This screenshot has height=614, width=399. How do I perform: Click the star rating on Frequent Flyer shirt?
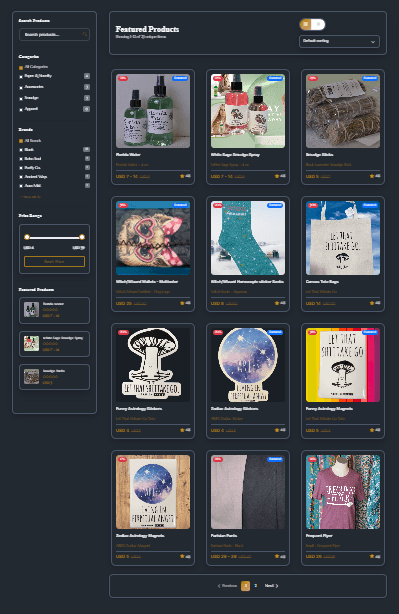[375, 556]
